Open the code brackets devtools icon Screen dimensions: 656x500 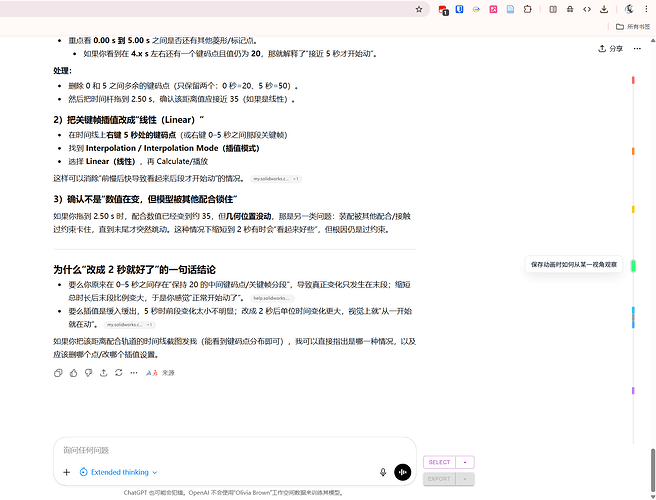[587, 9]
